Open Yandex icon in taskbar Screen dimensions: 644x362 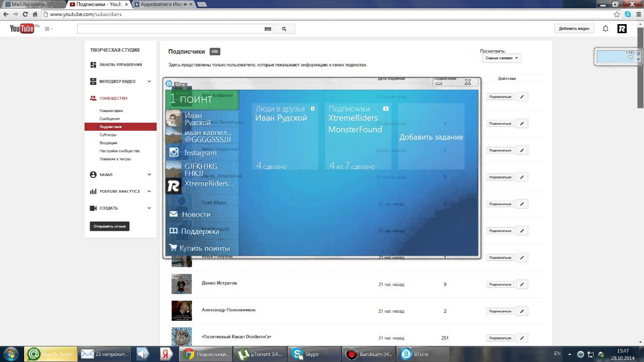tap(165, 354)
